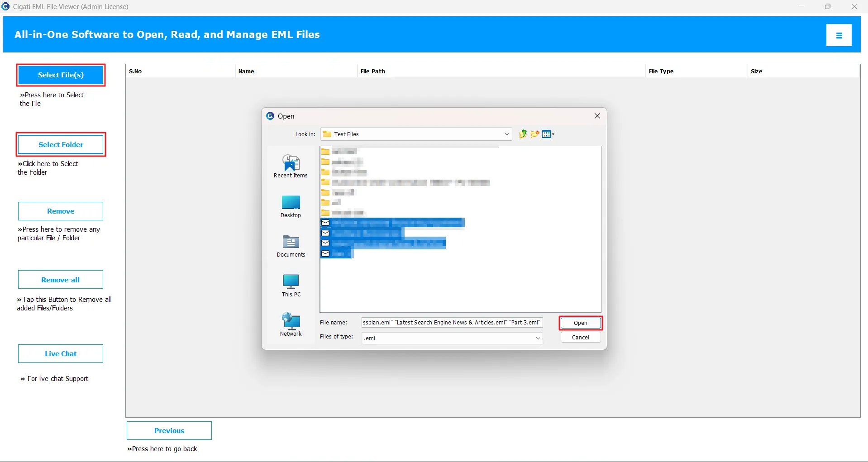The height and width of the screenshot is (462, 868).
Task: Click the Size column header
Action: coord(803,71)
